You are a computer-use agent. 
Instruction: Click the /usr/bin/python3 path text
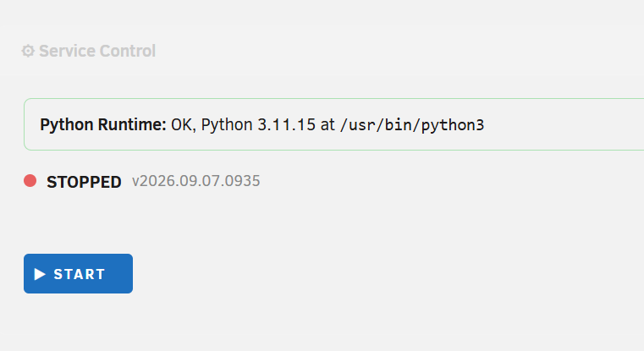[x=412, y=125]
